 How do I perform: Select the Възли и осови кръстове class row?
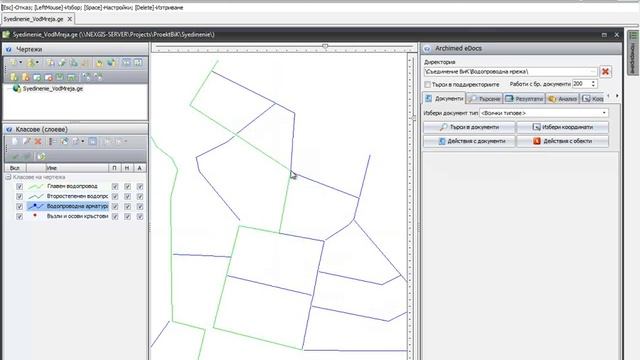[77, 216]
